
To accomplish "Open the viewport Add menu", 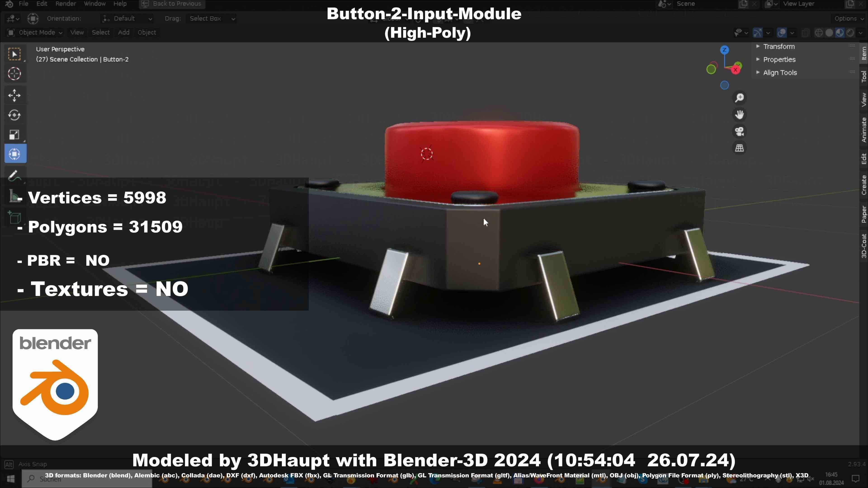I will coord(124,33).
